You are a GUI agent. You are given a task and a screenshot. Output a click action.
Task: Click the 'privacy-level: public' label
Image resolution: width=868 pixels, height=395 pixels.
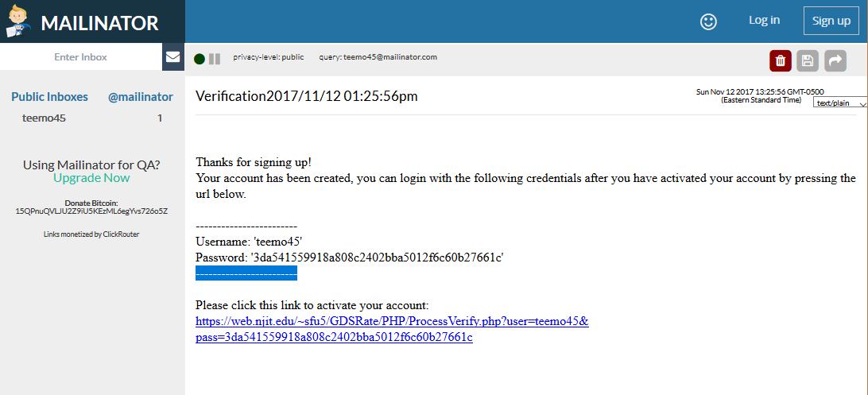[269, 57]
